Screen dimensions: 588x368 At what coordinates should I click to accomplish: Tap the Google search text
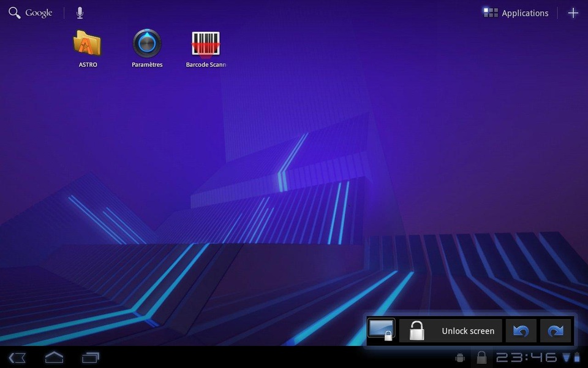[39, 13]
